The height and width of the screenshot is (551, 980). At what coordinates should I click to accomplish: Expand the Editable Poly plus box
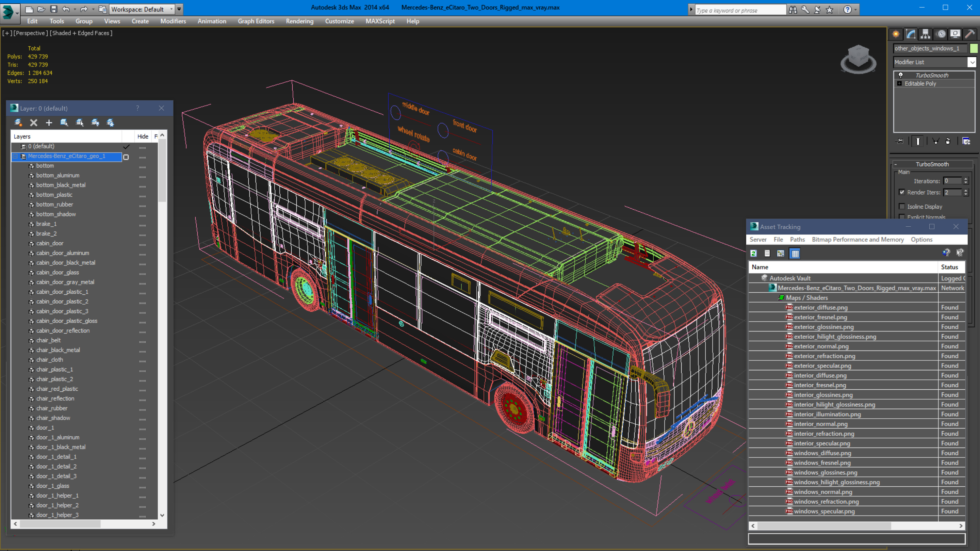899,83
